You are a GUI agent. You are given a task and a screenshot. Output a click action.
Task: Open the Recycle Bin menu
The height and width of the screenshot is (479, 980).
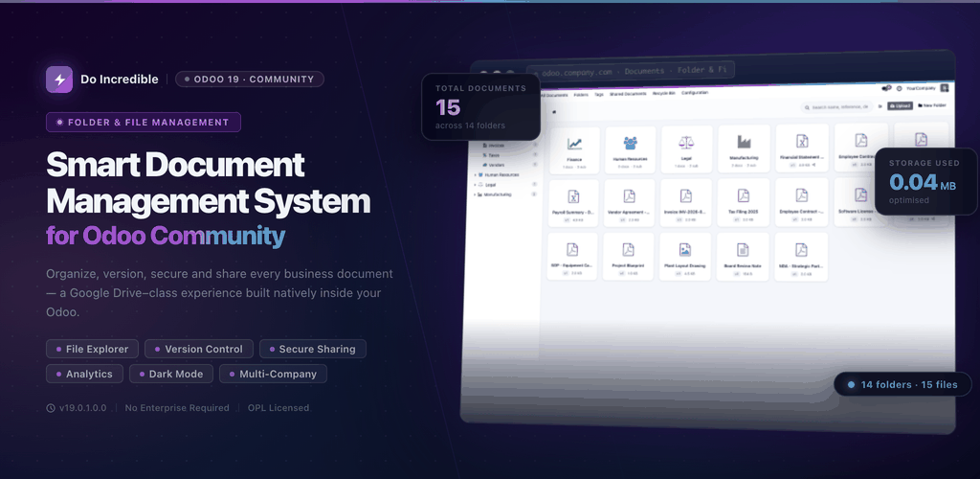[x=664, y=93]
